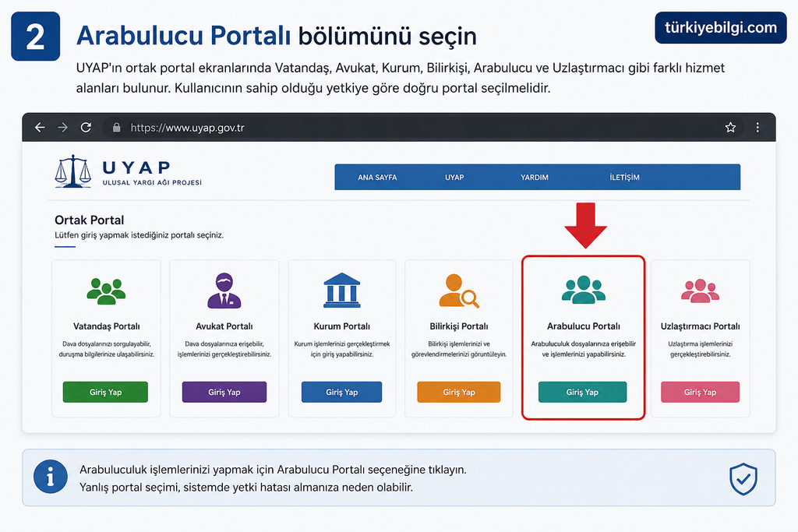Viewport: 798px width, 532px height.
Task: Open the YARDIM menu item
Action: tap(535, 177)
